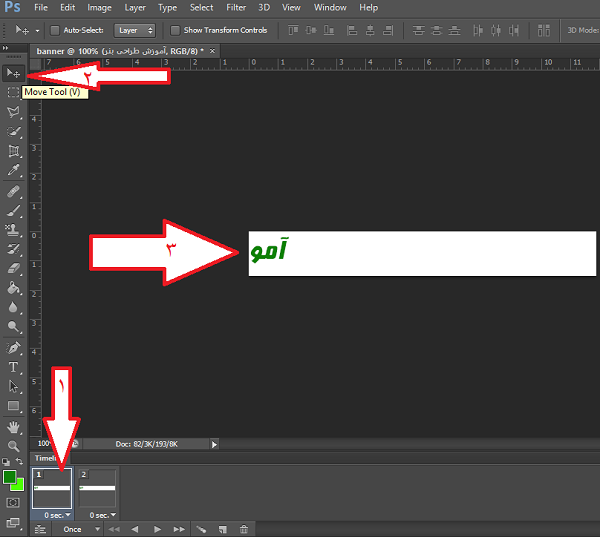Enable the Auto-Select checkbox
The height and width of the screenshot is (537, 600).
tap(55, 30)
